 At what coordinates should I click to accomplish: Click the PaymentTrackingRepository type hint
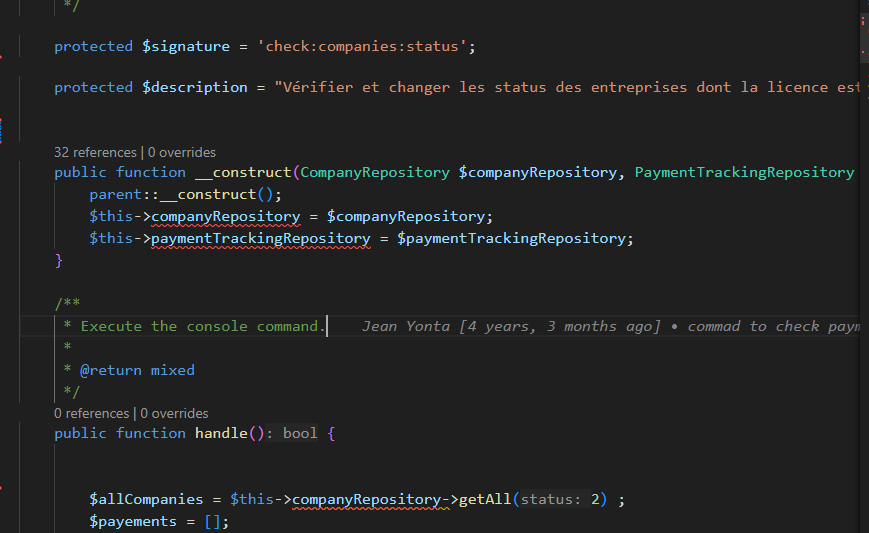(x=744, y=173)
